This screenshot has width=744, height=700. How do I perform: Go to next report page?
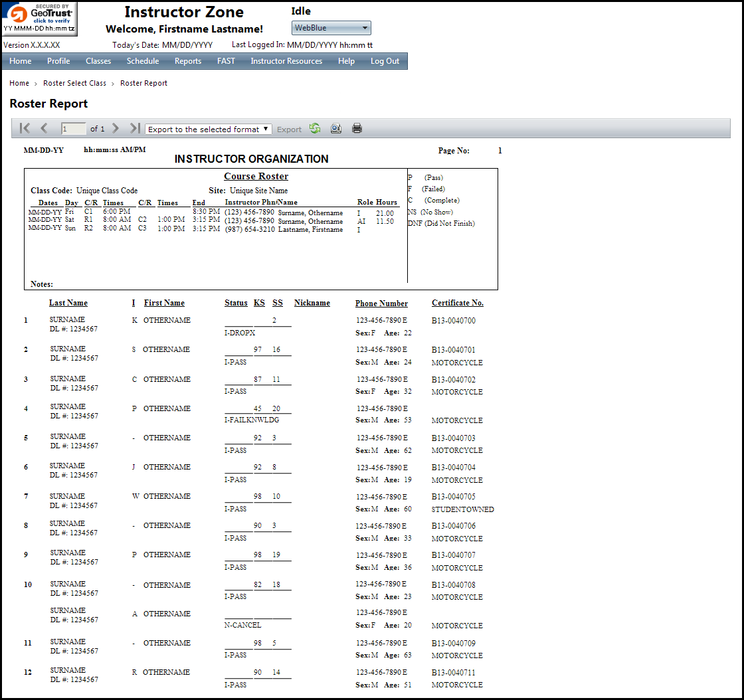pyautogui.click(x=116, y=128)
